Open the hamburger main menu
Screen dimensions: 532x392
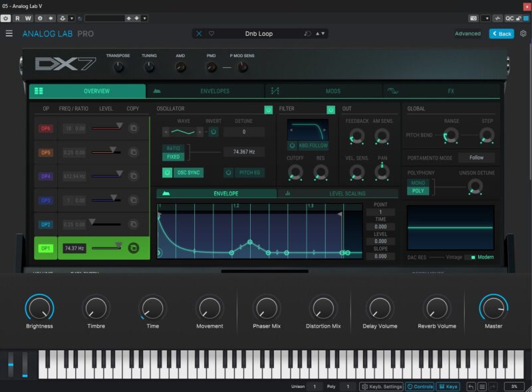(9, 33)
